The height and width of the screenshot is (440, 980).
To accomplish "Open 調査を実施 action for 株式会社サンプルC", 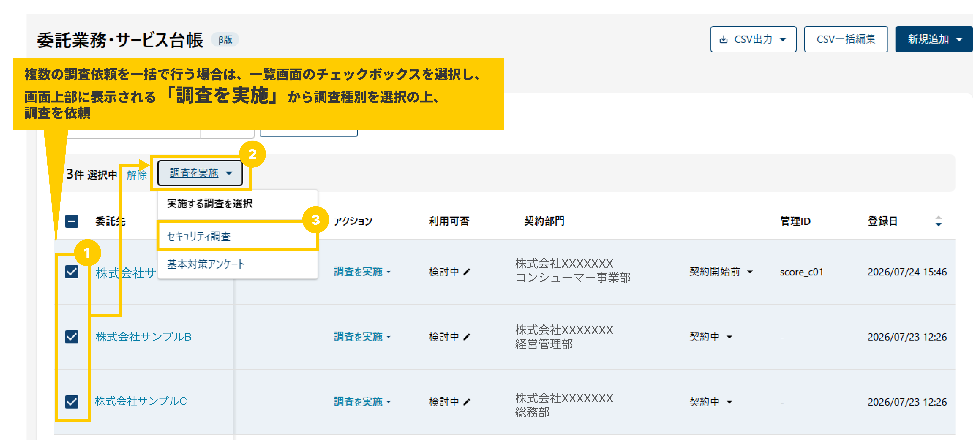I will point(362,402).
